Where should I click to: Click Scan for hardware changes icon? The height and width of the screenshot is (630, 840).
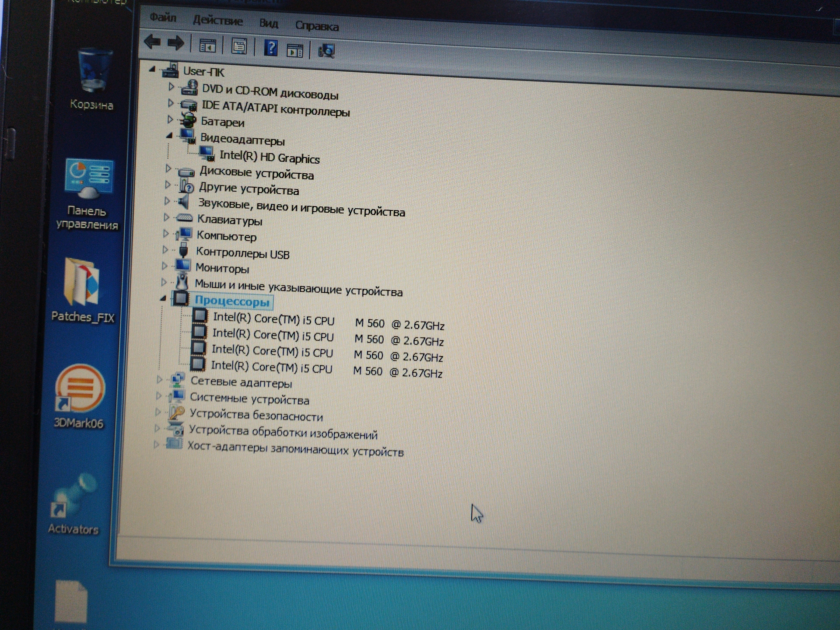pyautogui.click(x=327, y=51)
